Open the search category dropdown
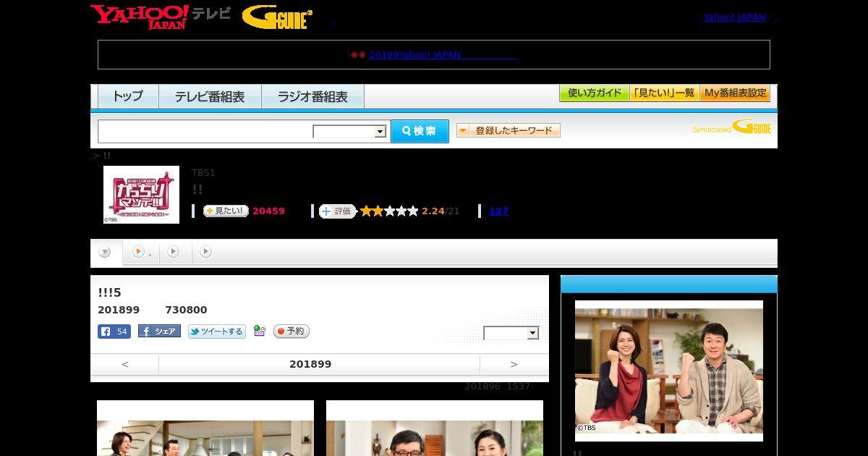 [349, 131]
